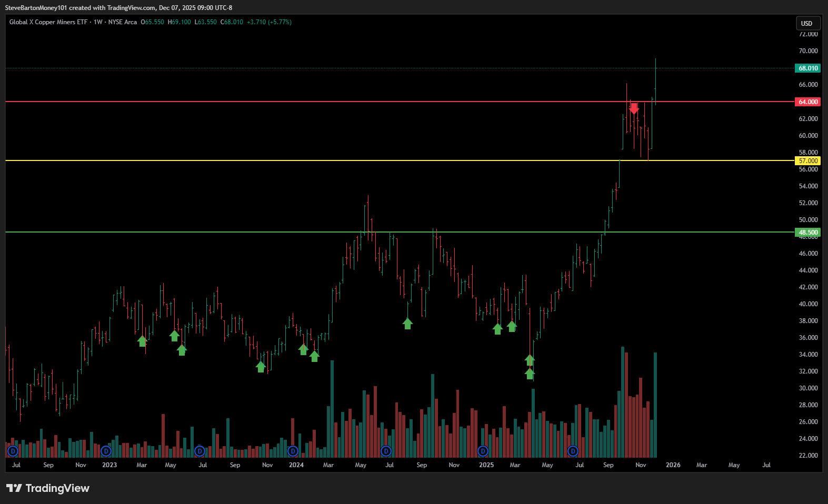Select the green 48.500 price level label
828x504 pixels.
pos(808,233)
